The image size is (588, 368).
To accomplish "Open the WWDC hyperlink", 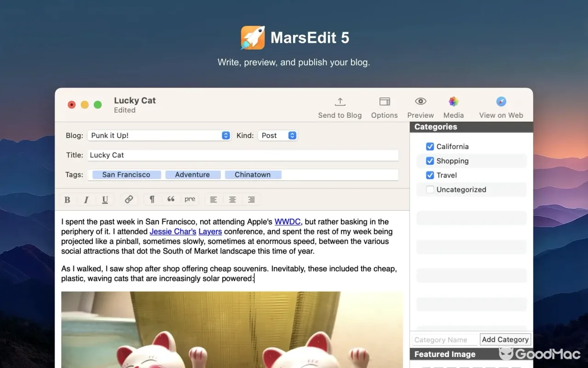I will [x=288, y=222].
